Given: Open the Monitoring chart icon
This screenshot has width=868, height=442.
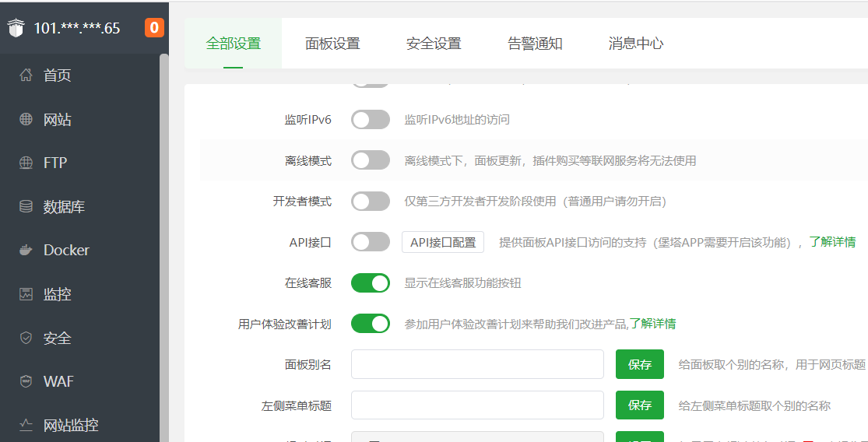Looking at the screenshot, I should tap(26, 294).
